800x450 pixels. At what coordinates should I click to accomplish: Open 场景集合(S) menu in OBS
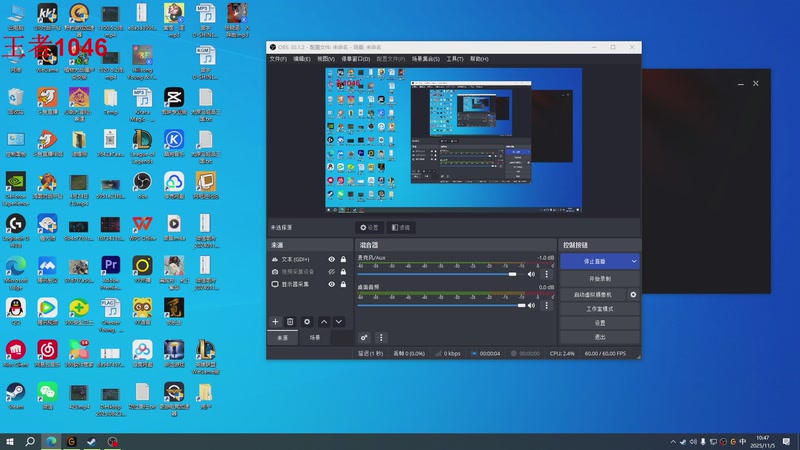(x=426, y=59)
